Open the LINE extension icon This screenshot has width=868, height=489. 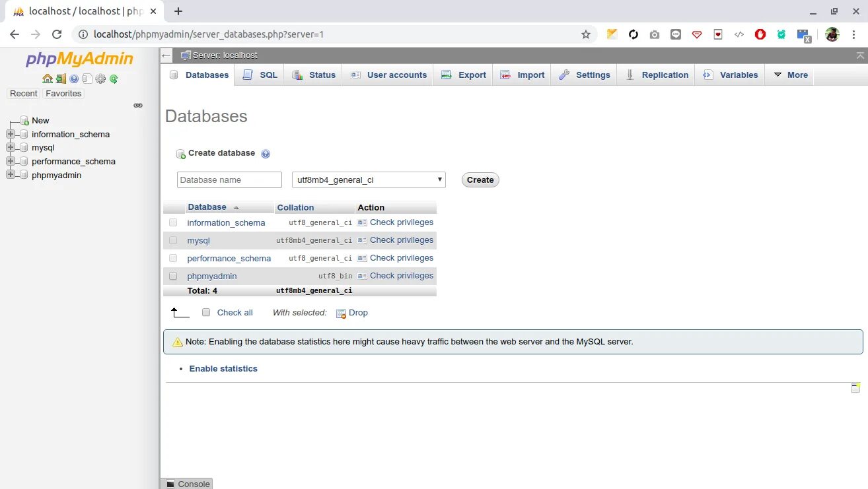tap(676, 34)
